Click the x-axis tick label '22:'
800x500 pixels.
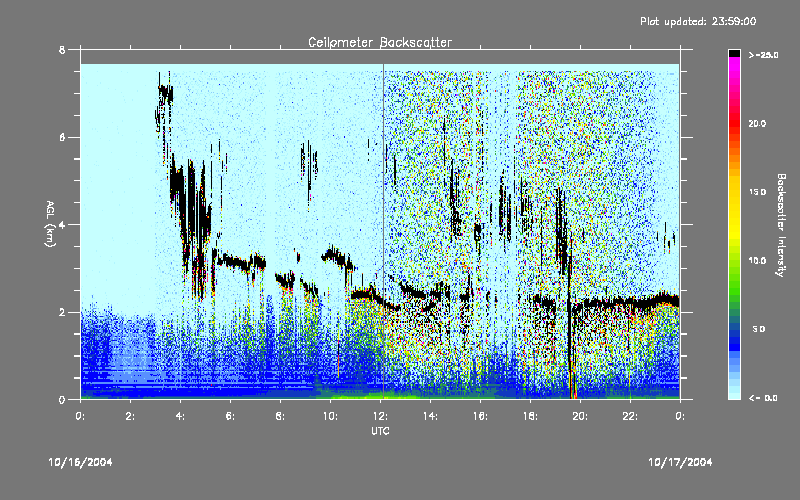(630, 416)
